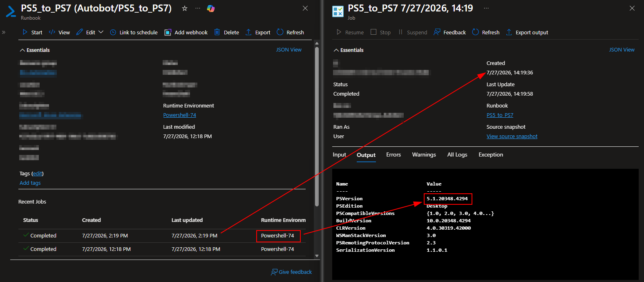Click Resume in the job toolbar
Image resolution: width=644 pixels, height=282 pixels.
tap(350, 32)
